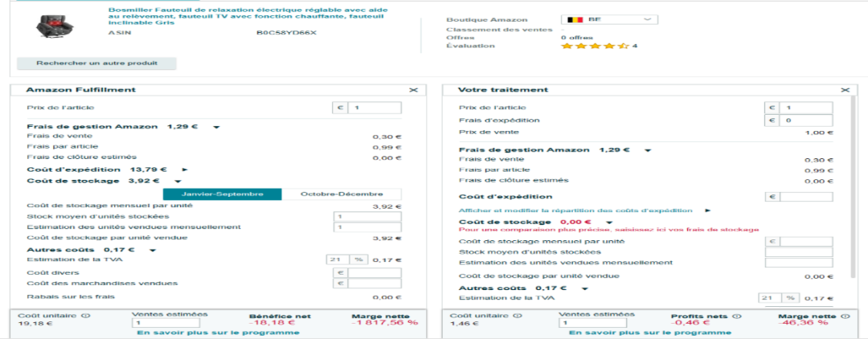
Task: Select the Janvier-Septembre tab
Action: click(x=223, y=194)
